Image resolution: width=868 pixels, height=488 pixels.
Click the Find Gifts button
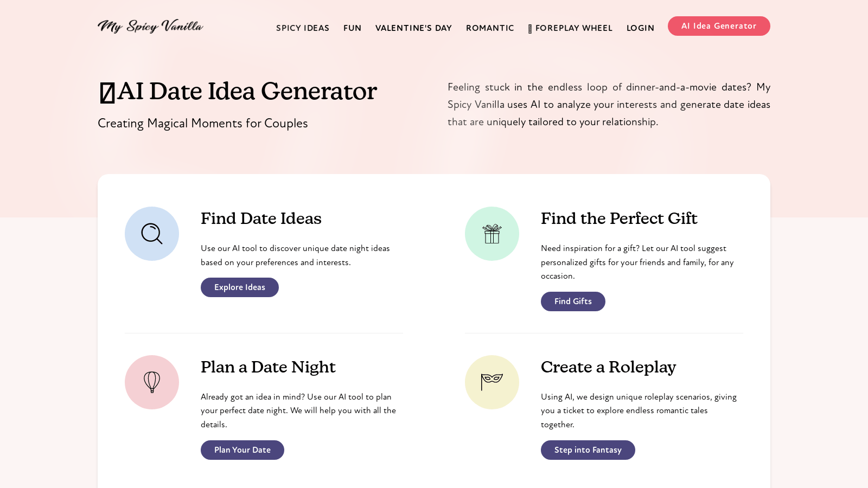coord(573,301)
